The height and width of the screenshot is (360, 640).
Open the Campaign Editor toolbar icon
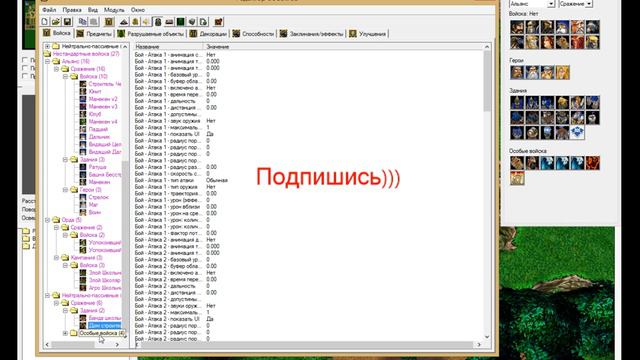pyautogui.click(x=169, y=22)
